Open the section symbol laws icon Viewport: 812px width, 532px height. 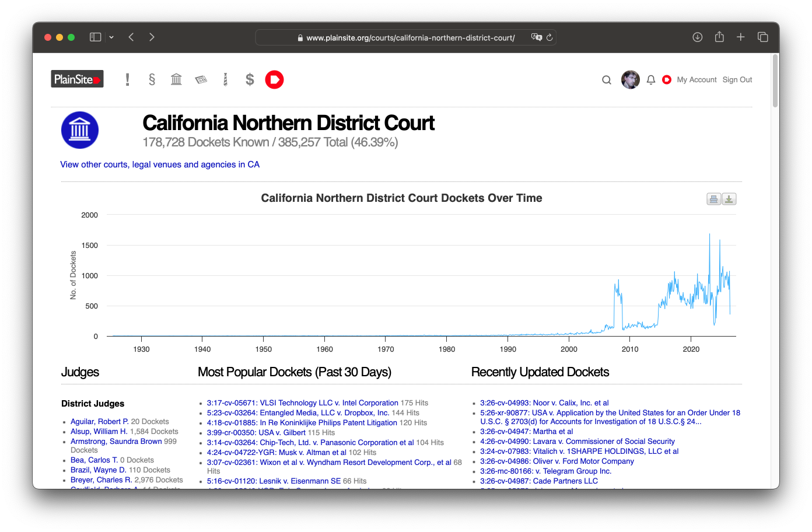tap(152, 79)
